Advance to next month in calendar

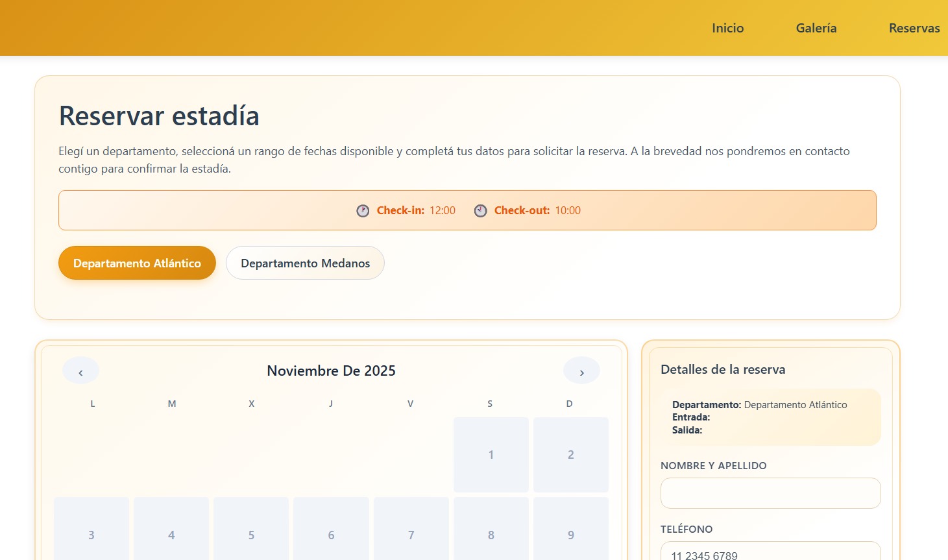[581, 371]
